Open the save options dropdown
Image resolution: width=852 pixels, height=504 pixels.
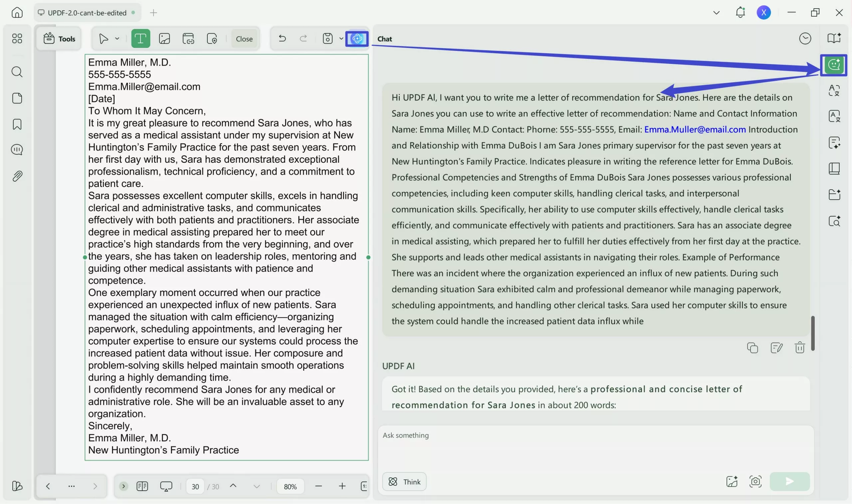point(341,38)
